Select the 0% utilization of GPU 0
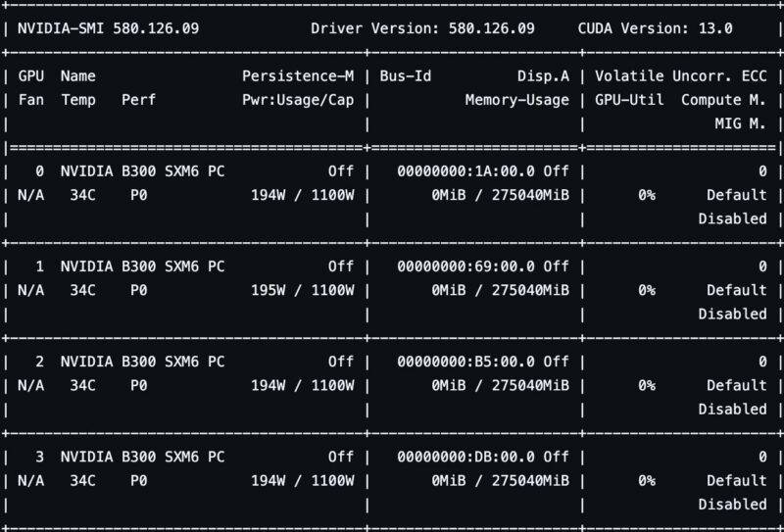 tap(647, 195)
